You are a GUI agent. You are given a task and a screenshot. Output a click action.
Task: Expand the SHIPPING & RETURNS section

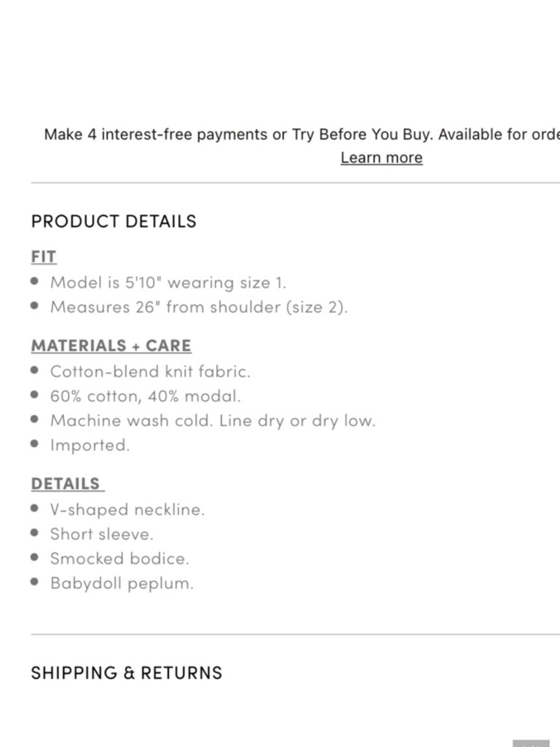[x=127, y=672]
